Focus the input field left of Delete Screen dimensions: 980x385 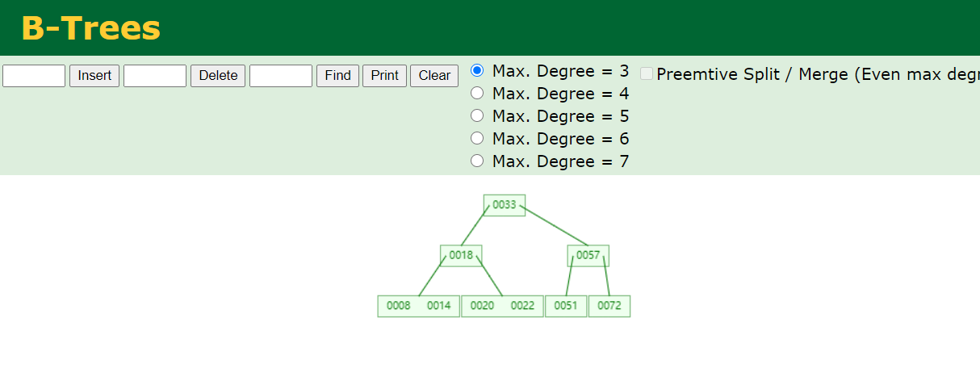tap(155, 76)
